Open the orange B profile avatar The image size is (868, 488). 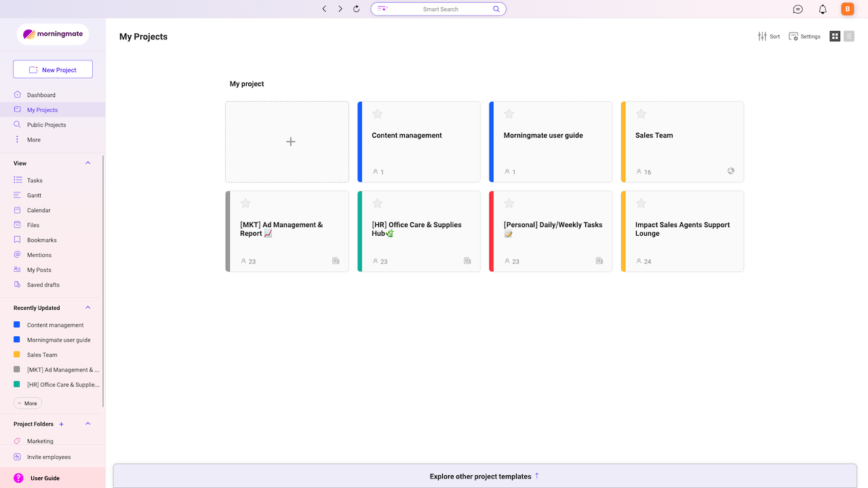(x=847, y=9)
